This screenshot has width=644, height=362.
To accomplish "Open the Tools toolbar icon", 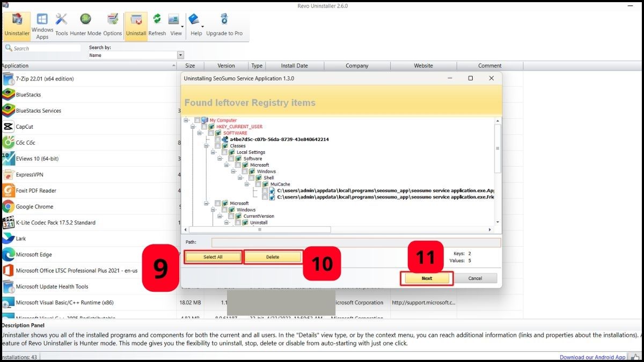I will pyautogui.click(x=62, y=25).
